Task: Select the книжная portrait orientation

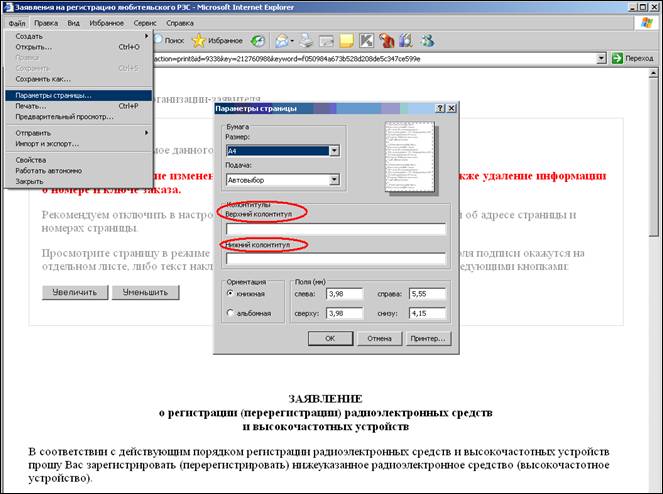Action: click(230, 293)
